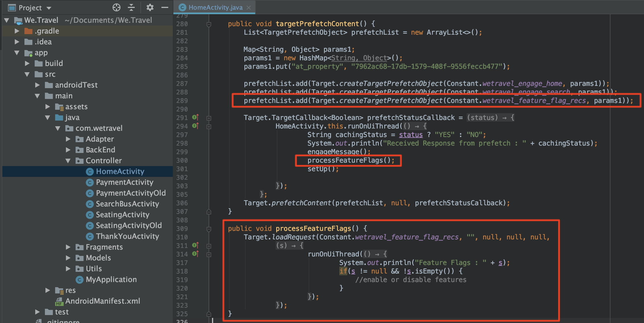Click the implements gutter icon on line 291

tap(195, 117)
